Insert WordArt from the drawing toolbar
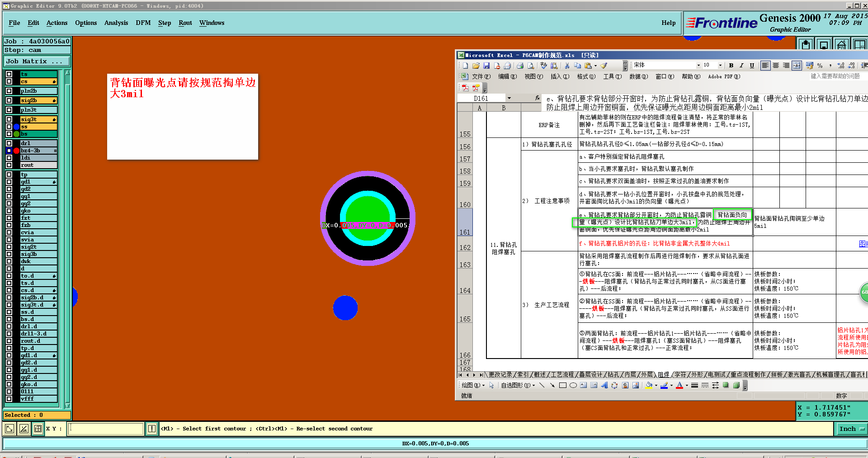Image resolution: width=868 pixels, height=458 pixels. click(x=604, y=385)
